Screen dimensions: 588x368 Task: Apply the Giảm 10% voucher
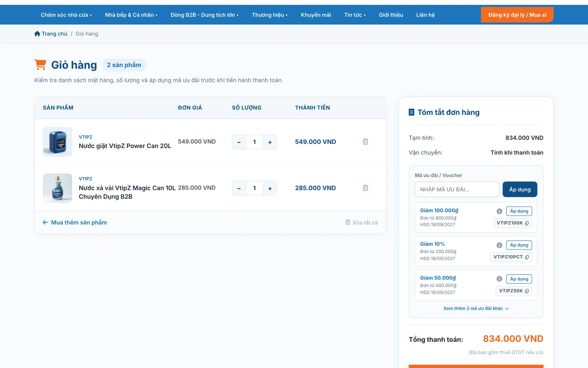click(x=519, y=245)
